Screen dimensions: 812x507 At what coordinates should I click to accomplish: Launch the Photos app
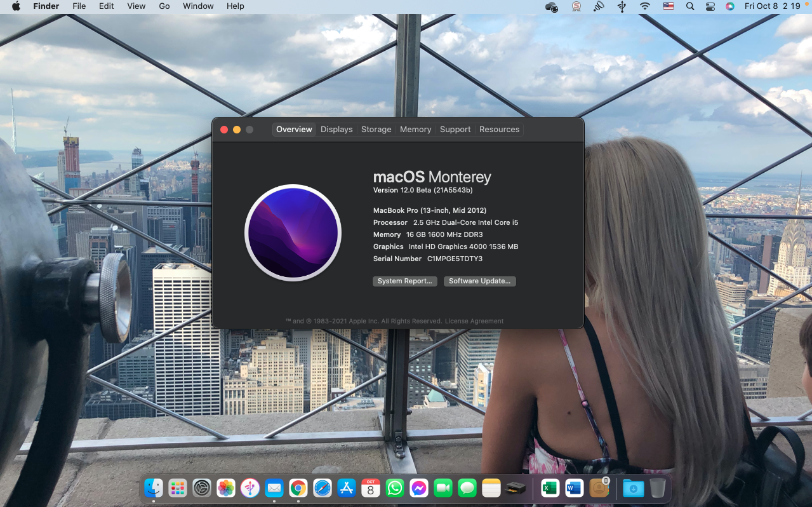pos(226,488)
